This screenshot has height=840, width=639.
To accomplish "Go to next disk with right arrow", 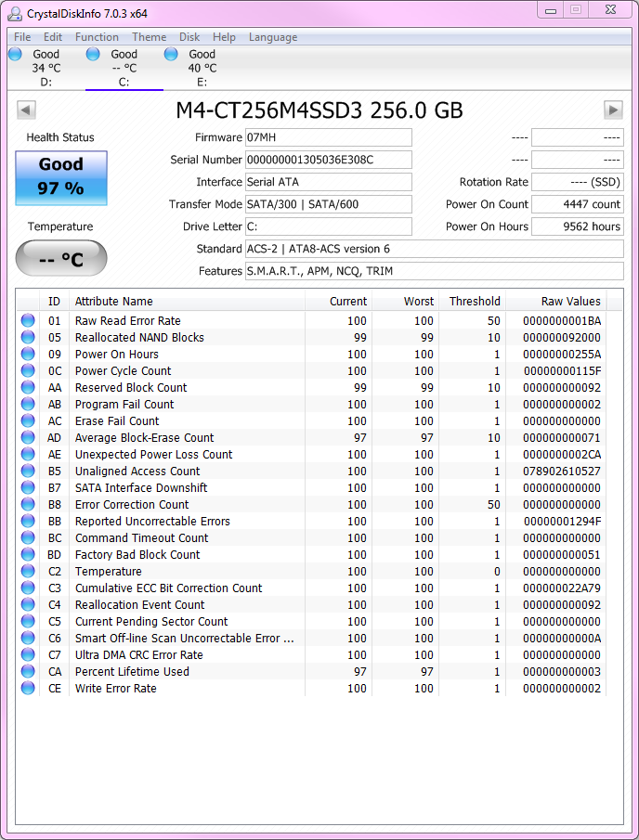I will tap(613, 110).
